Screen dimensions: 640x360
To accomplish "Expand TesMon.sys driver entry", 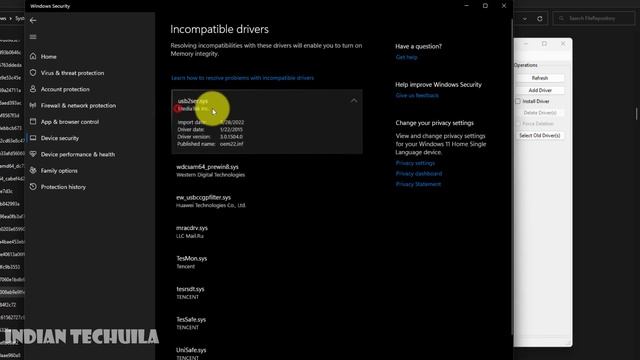I will [267, 262].
